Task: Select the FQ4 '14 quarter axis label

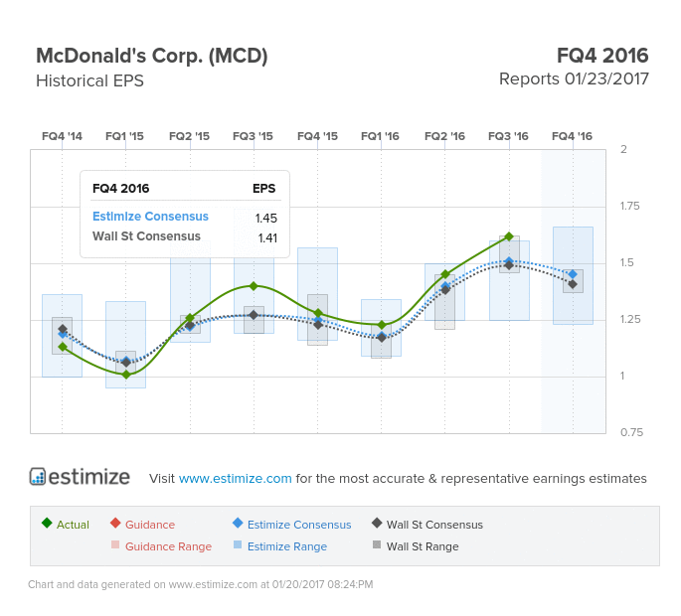Action: click(62, 136)
